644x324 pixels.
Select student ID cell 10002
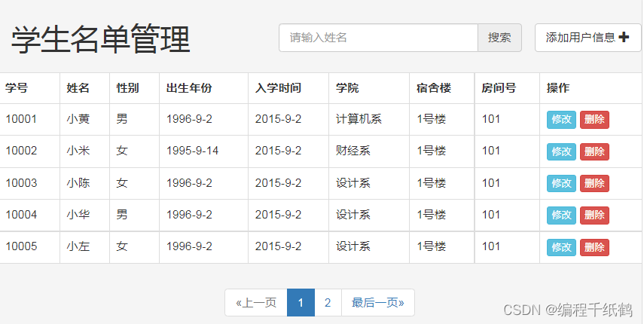[21, 151]
